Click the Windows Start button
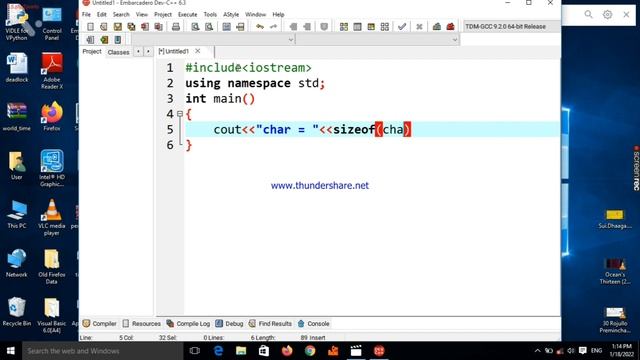This screenshot has width=640, height=360. point(11,351)
